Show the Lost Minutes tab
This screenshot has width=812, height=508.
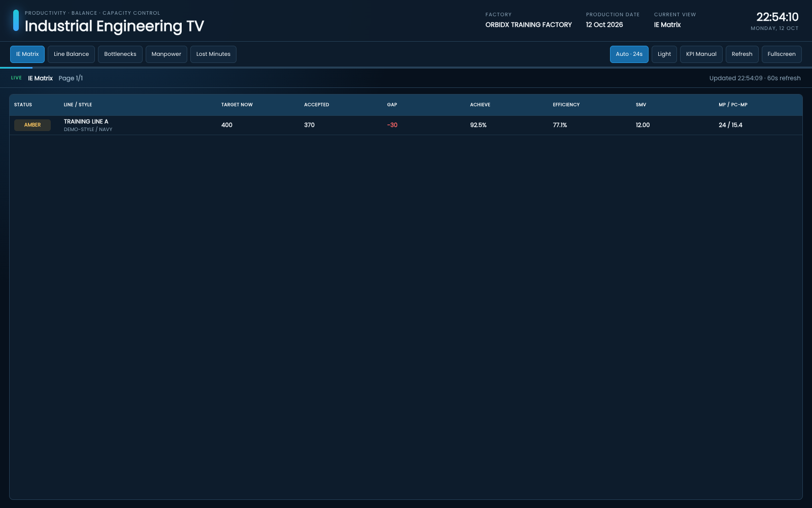coord(213,54)
